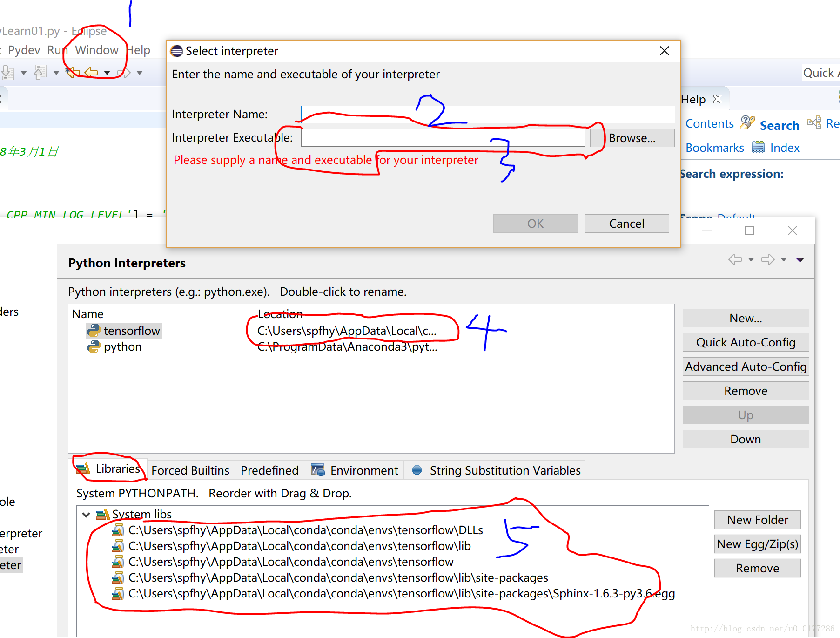Add a New Egg/Zip(s) entry
Image resolution: width=840 pixels, height=638 pixels.
[x=758, y=544]
